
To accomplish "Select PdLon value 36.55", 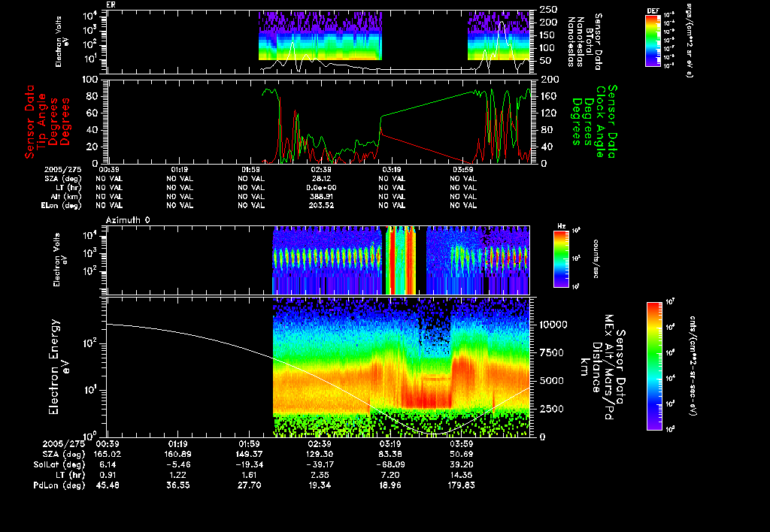I will coord(177,485).
